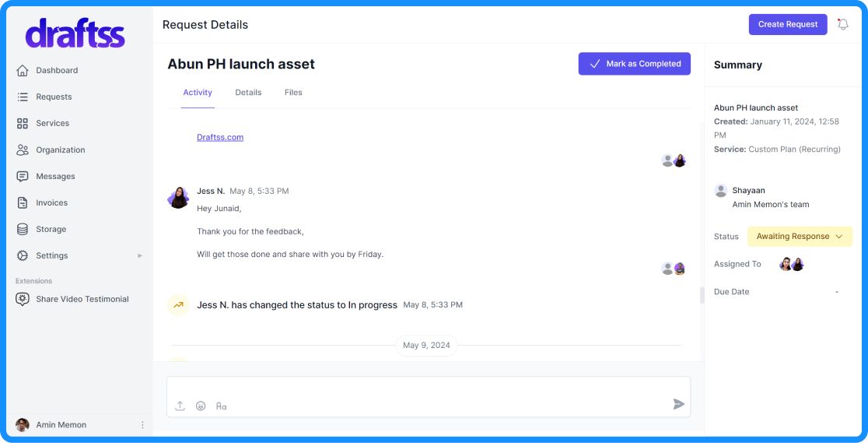Open the Draftss.com link
868x443 pixels.
pos(220,137)
